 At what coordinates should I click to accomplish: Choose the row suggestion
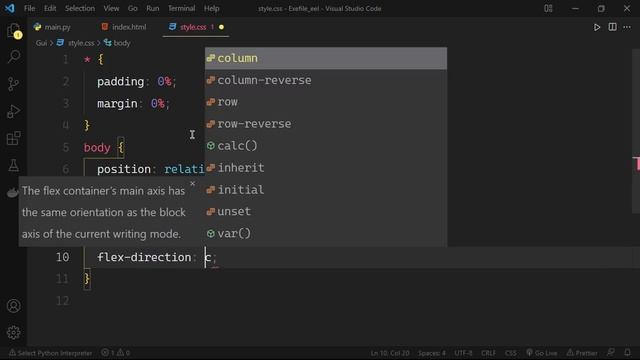pyautogui.click(x=326, y=102)
